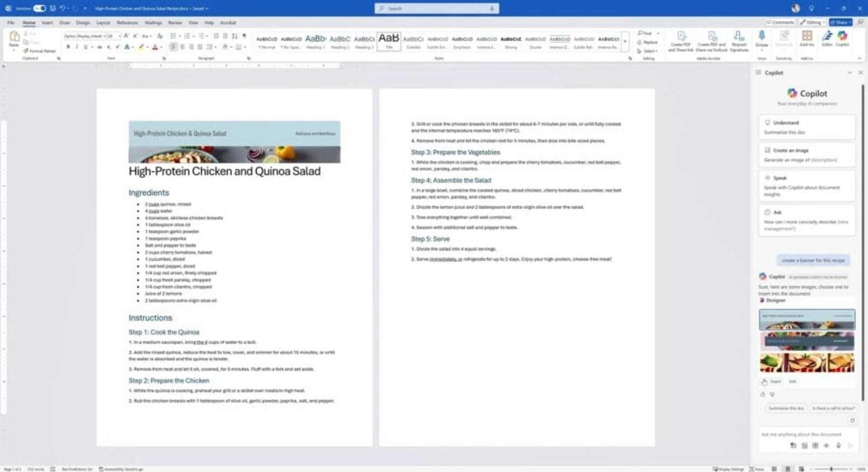
Task: Toggle strikethrough formatting
Action: (x=99, y=47)
